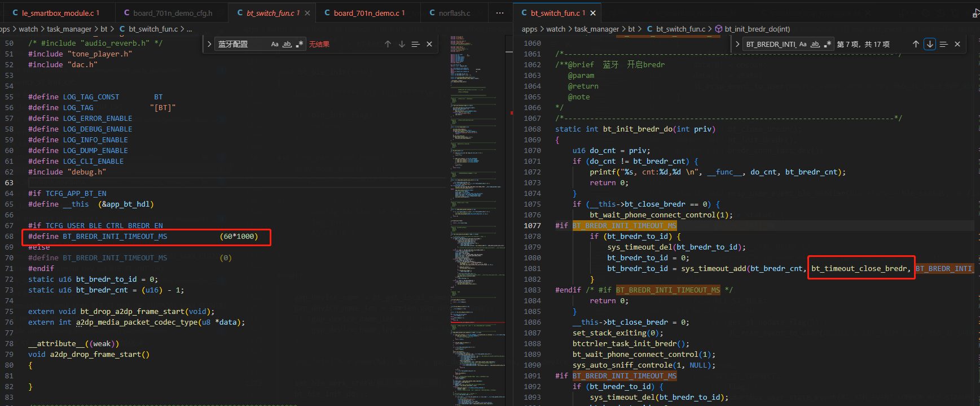
Task: Toggle match case in the 蓝牙配置 search
Action: coord(275,44)
